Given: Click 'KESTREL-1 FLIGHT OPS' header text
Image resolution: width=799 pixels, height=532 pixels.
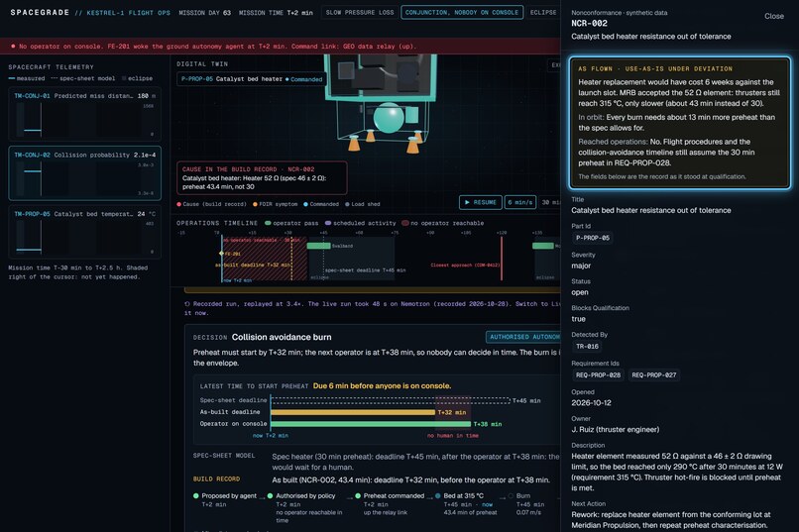Looking at the screenshot, I should pos(129,13).
